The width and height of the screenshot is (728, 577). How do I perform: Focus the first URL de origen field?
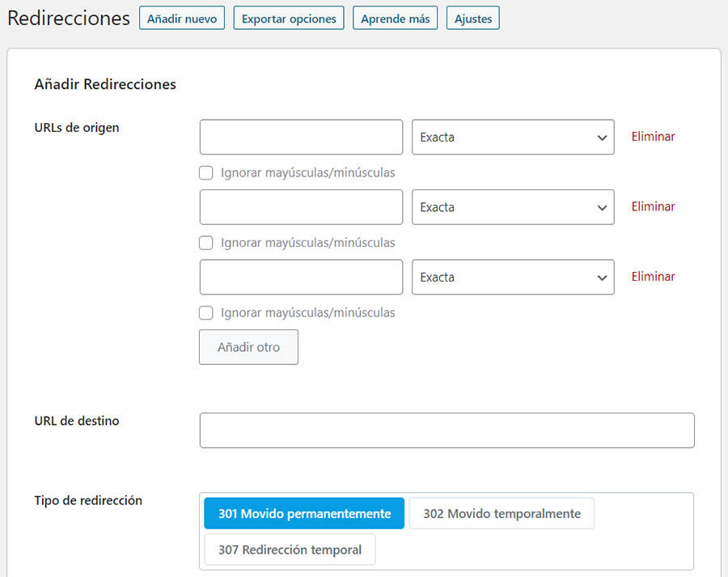click(x=300, y=138)
